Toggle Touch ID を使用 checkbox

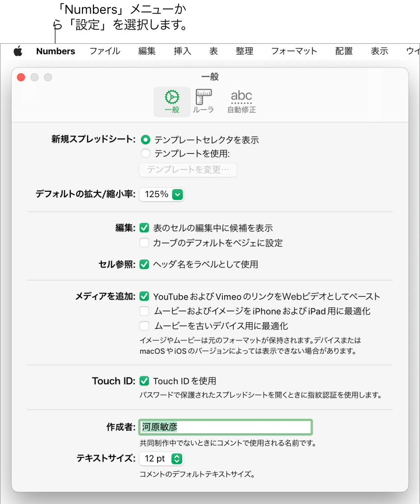(x=144, y=381)
